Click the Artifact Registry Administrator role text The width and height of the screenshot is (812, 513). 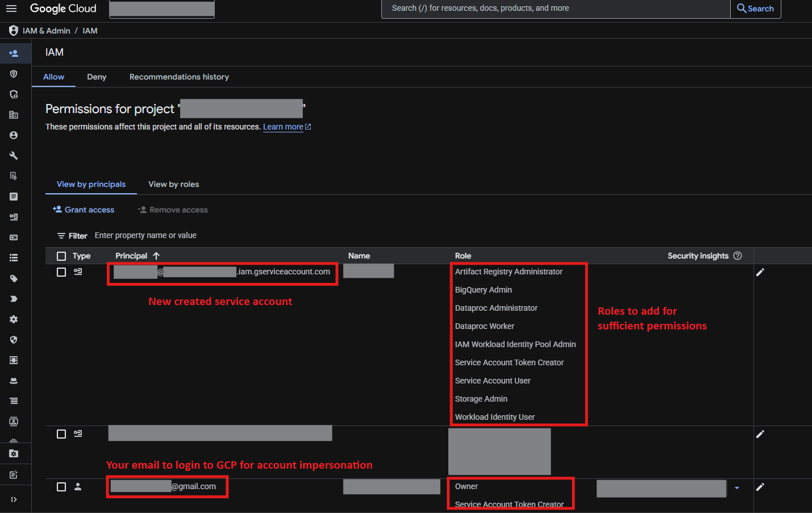click(x=509, y=272)
